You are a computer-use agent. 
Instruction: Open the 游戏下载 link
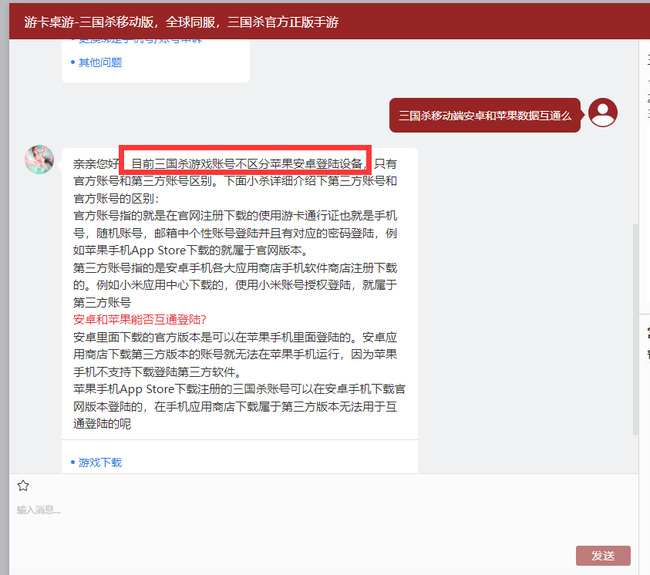click(100, 463)
